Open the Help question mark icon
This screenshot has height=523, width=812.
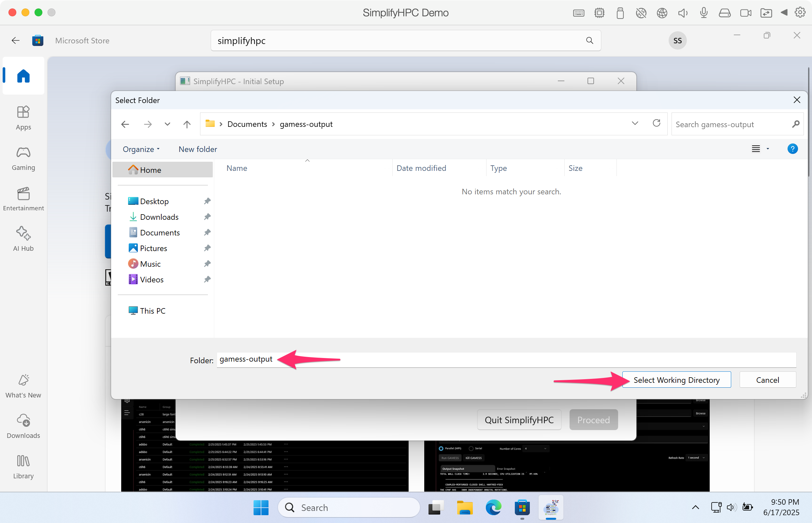(x=792, y=149)
